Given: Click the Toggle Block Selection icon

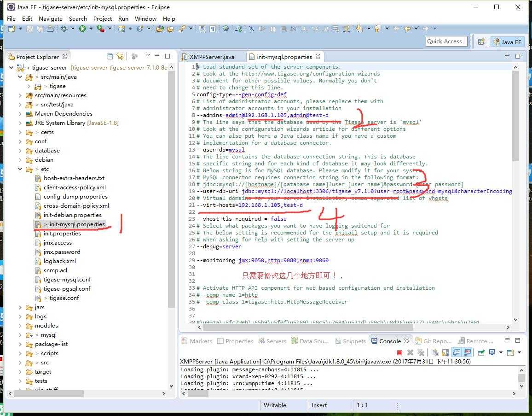Looking at the screenshot, I should (202, 29).
